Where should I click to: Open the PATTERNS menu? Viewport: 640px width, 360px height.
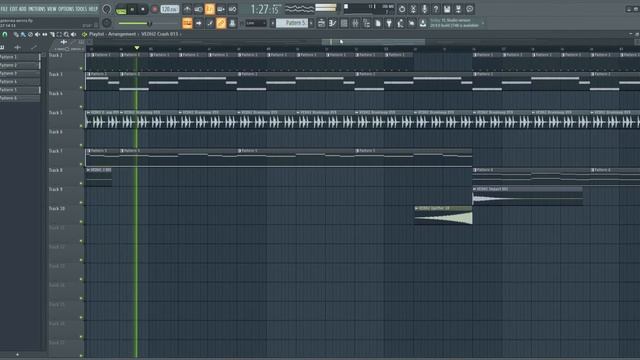click(37, 9)
